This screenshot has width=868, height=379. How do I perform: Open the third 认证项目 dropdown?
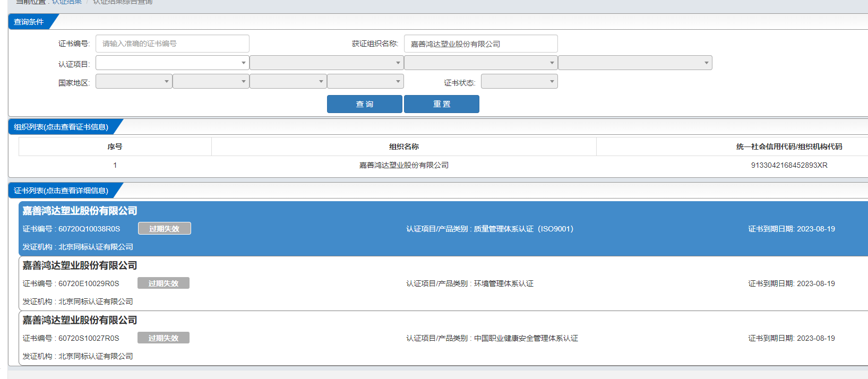tap(480, 63)
